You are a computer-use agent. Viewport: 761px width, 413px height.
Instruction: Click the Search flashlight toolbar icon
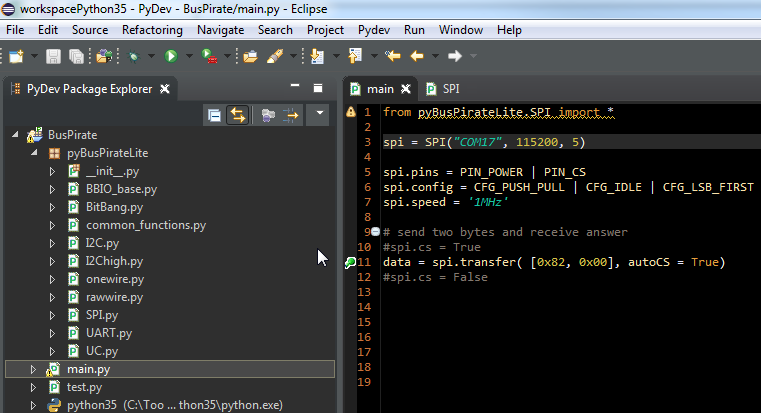click(275, 56)
